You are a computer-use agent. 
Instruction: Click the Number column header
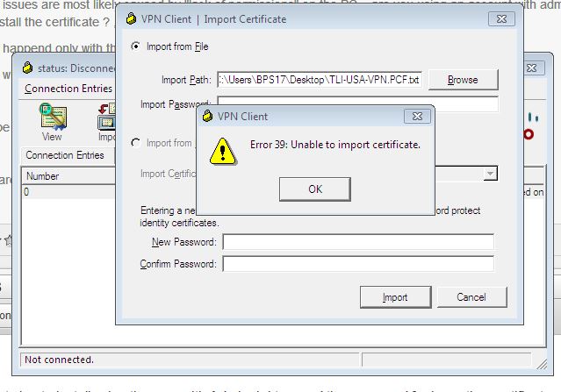point(69,176)
